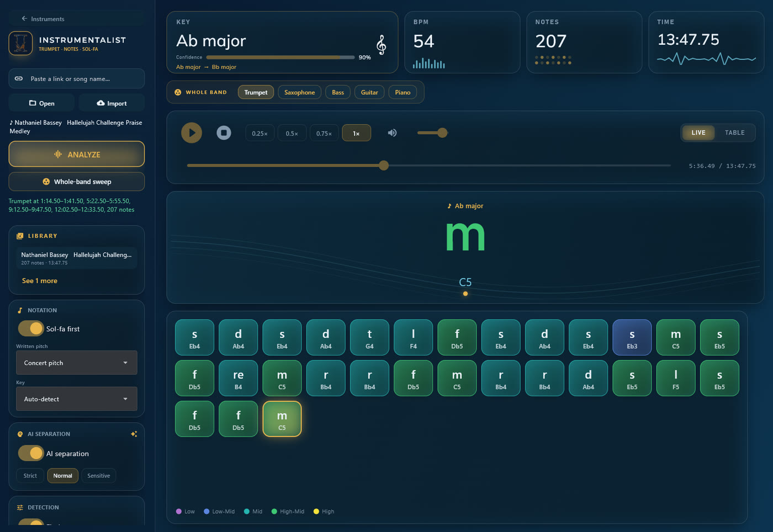This screenshot has height=532, width=773.
Task: Select Strict separation mode
Action: coord(30,476)
